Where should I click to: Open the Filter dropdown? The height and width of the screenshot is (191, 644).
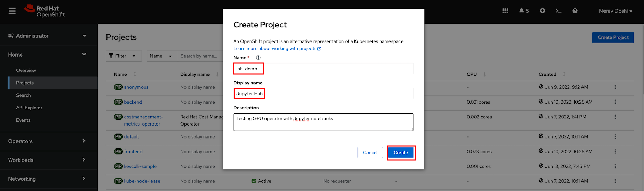[124, 56]
